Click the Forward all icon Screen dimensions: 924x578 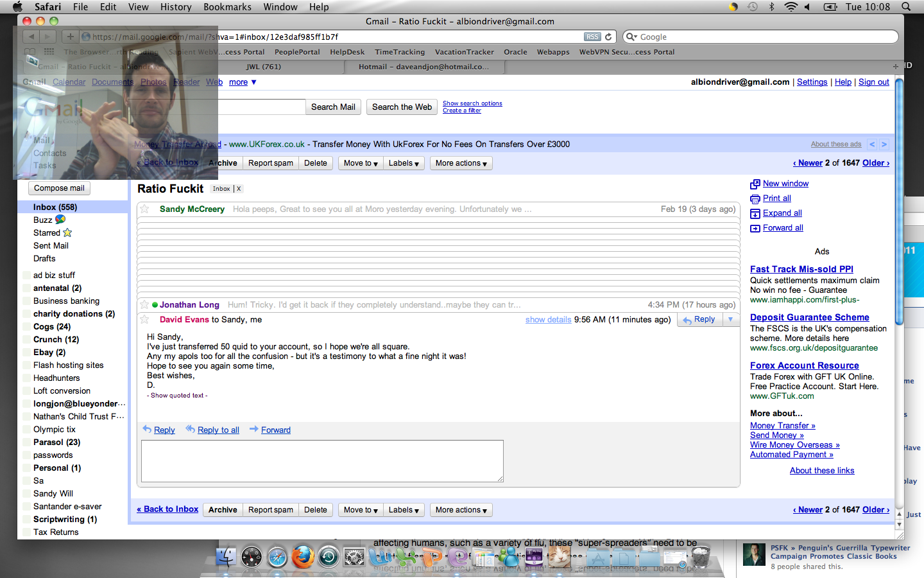coord(755,229)
